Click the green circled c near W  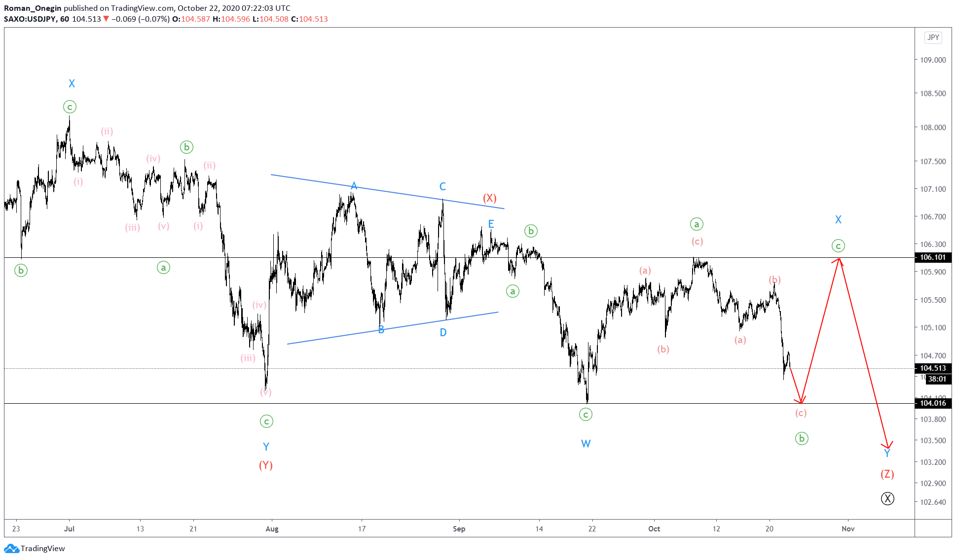[586, 415]
